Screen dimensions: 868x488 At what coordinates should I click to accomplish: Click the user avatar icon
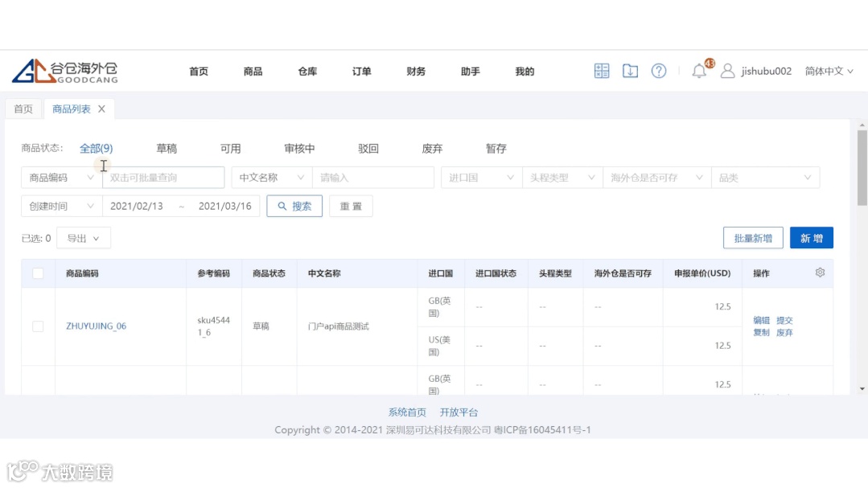point(727,71)
